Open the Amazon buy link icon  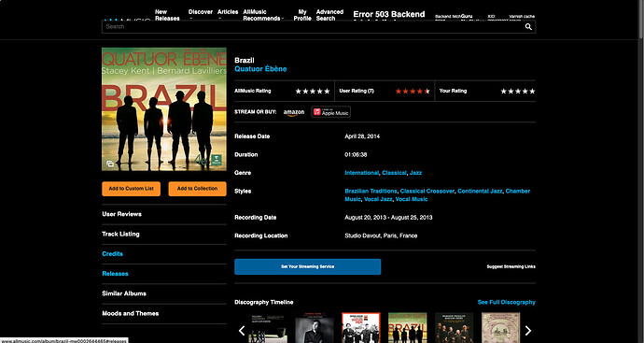point(294,112)
